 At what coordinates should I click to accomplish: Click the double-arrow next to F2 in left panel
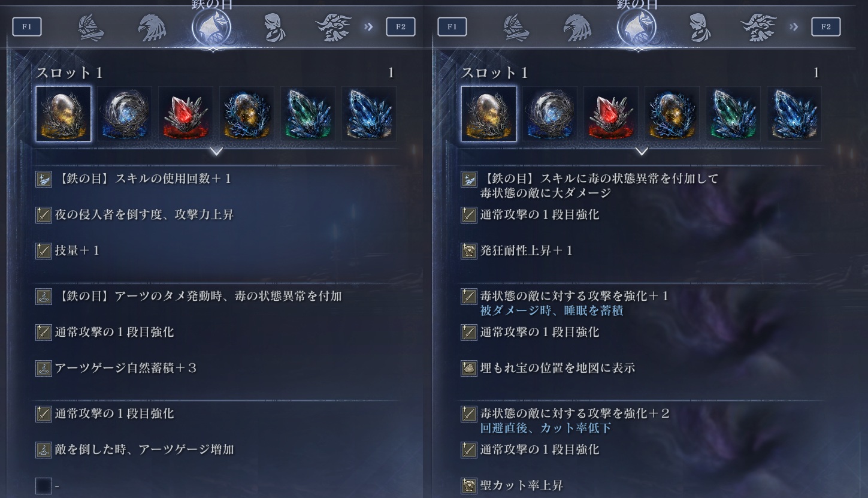pyautogui.click(x=368, y=27)
